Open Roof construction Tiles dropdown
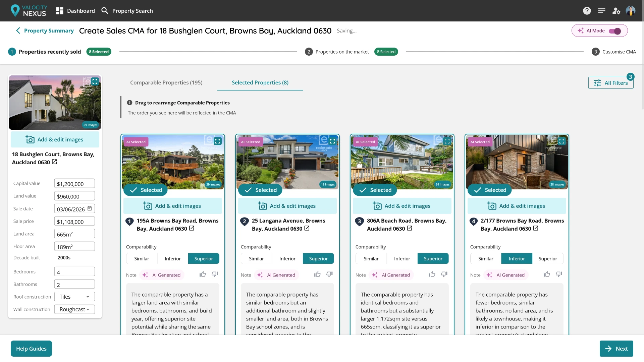The width and height of the screenshot is (644, 362). click(74, 297)
